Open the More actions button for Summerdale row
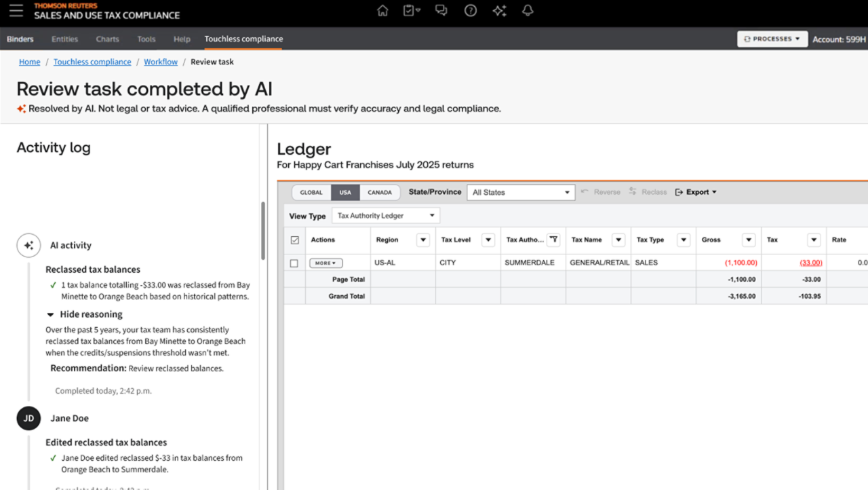This screenshot has height=490, width=868. point(326,263)
